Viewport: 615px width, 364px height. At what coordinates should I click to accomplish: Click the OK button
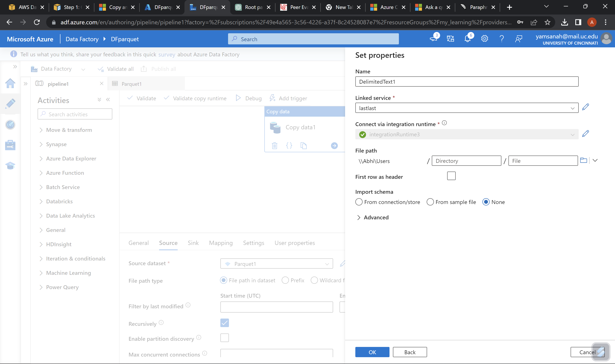372,352
